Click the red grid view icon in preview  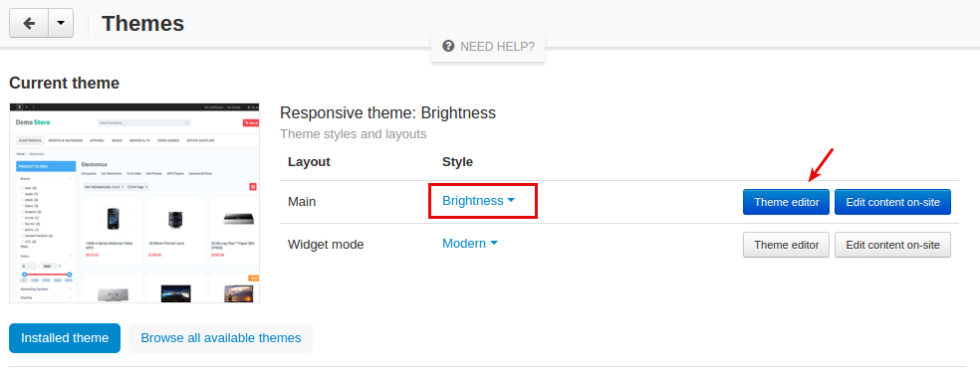(253, 187)
